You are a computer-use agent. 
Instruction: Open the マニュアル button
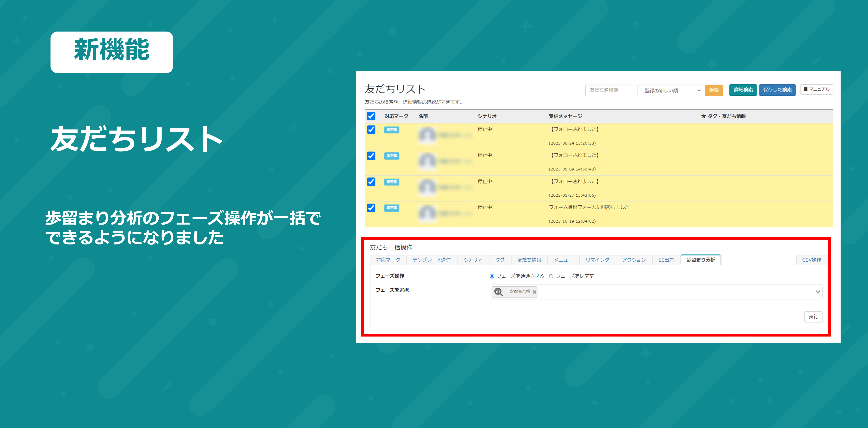coord(817,89)
